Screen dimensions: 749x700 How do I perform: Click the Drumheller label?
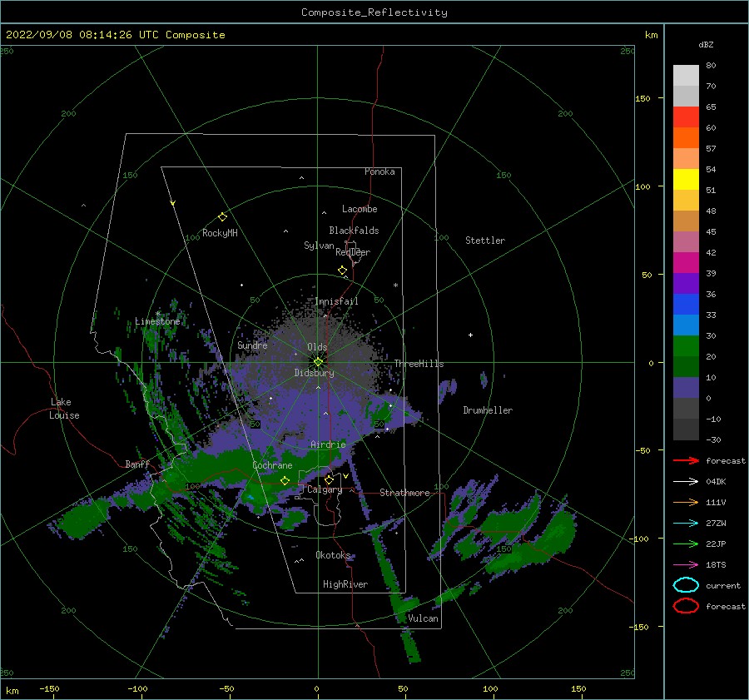(x=488, y=410)
